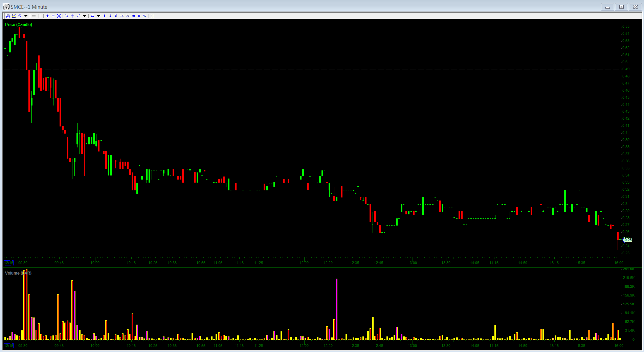The image size is (644, 352).
Task: Click the SYM symbol entry icon
Action: (8, 16)
